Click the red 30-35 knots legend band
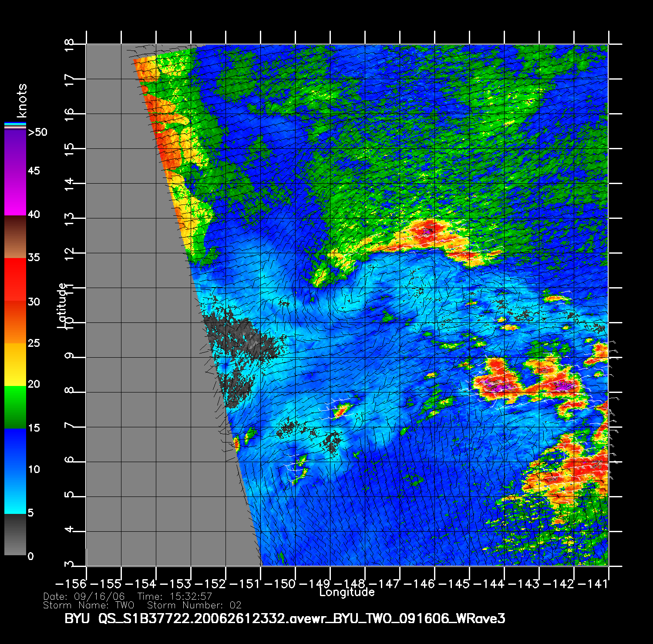653x644 pixels. (15, 279)
